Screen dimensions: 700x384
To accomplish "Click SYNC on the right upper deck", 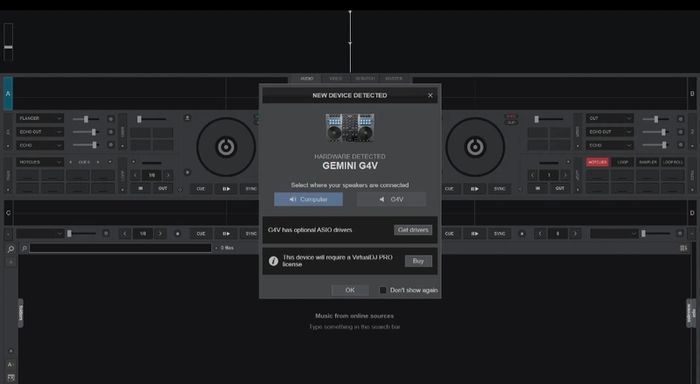I will (500, 188).
